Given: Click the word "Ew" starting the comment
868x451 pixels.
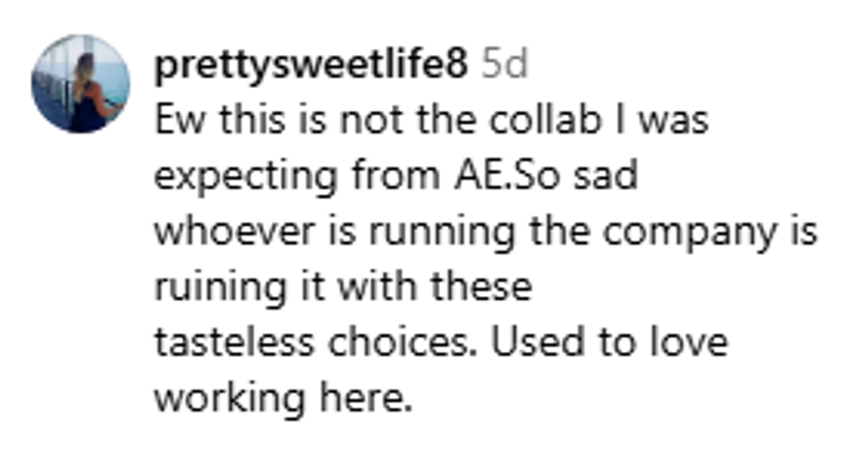Looking at the screenshot, I should [x=174, y=121].
